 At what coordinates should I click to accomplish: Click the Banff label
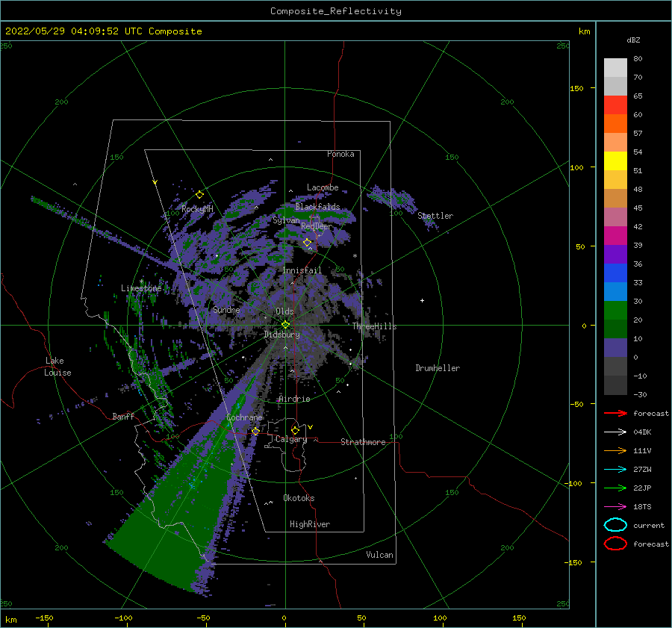pos(123,416)
